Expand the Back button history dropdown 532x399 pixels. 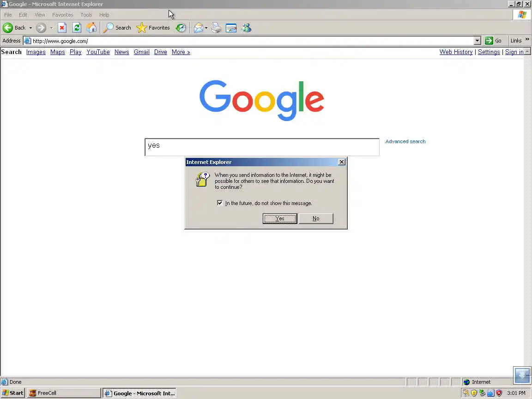tap(30, 28)
